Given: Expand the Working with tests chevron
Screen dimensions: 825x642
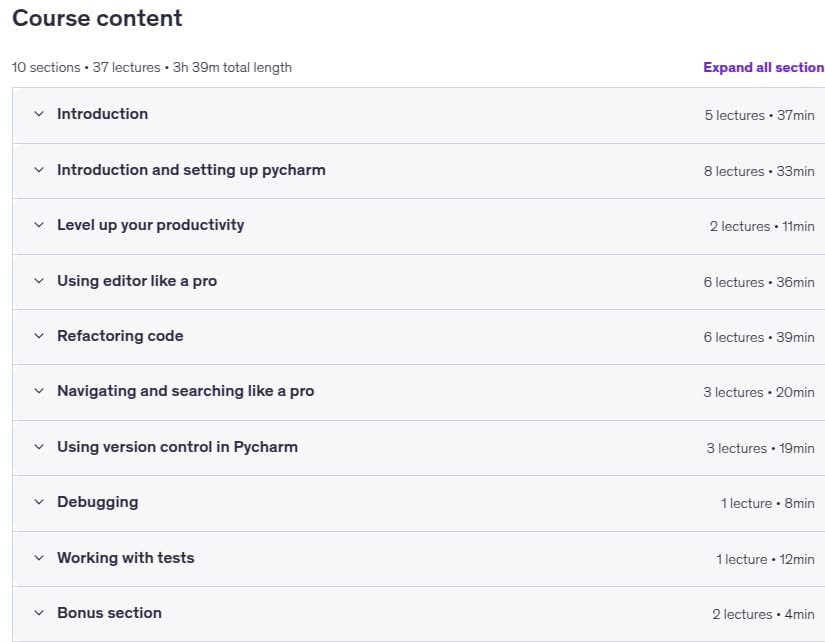Looking at the screenshot, I should pyautogui.click(x=39, y=558).
